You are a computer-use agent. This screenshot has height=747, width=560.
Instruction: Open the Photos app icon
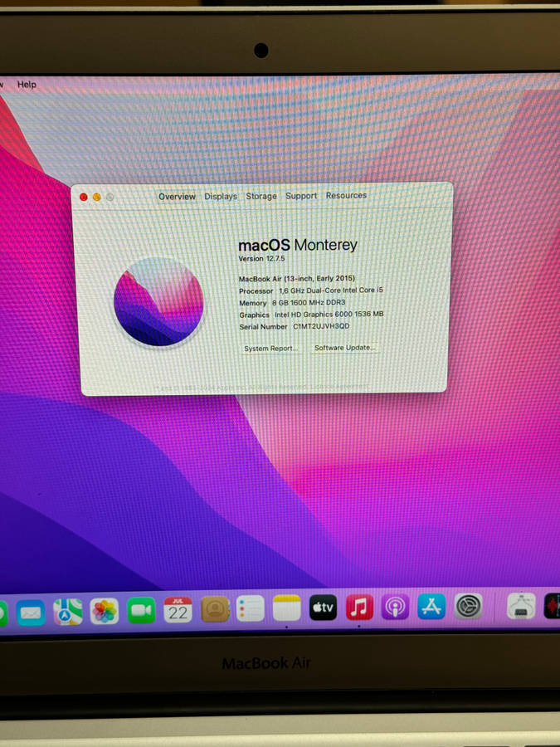coord(105,612)
